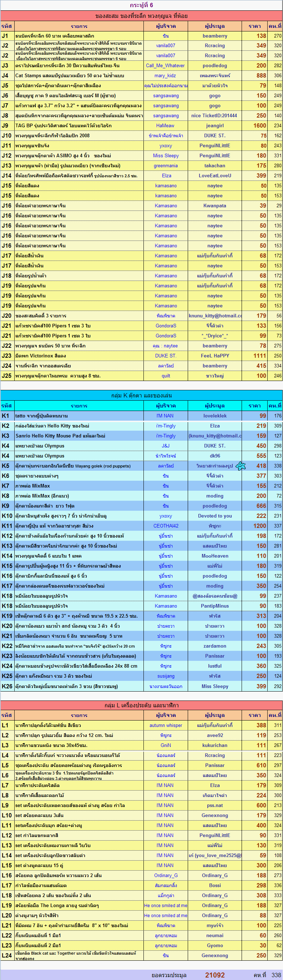Select the header 'กลุ่ม K ตุ๊กตา และของเล่น'
283x980 pixels.
[141, 395]
